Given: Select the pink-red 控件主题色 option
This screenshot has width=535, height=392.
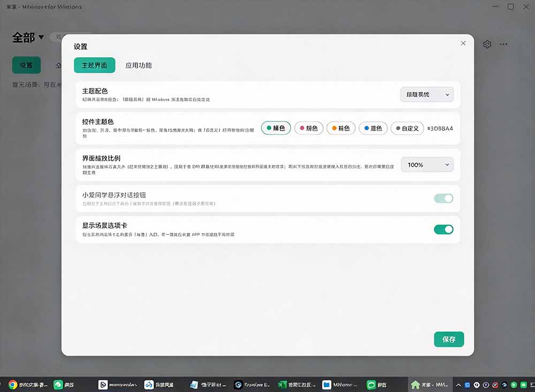Looking at the screenshot, I should (309, 128).
